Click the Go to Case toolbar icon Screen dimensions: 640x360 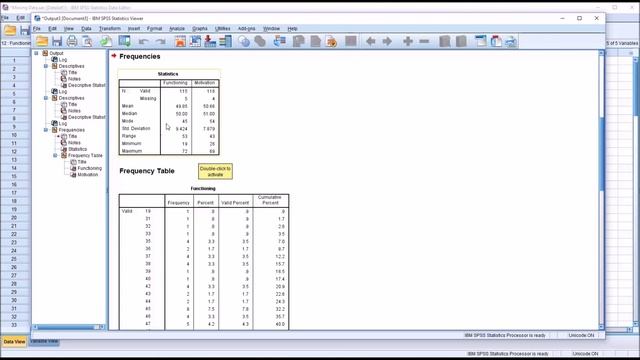click(x=195, y=41)
